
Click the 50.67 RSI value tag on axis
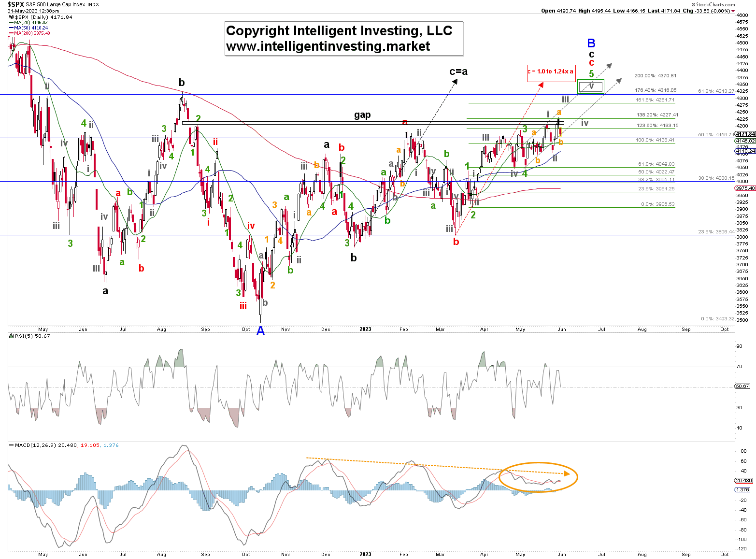pyautogui.click(x=742, y=387)
